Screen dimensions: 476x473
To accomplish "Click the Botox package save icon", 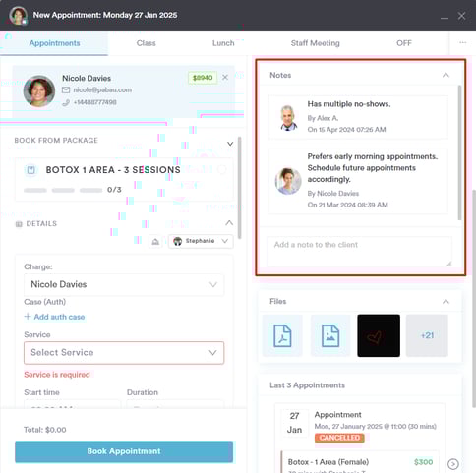I will click(31, 170).
